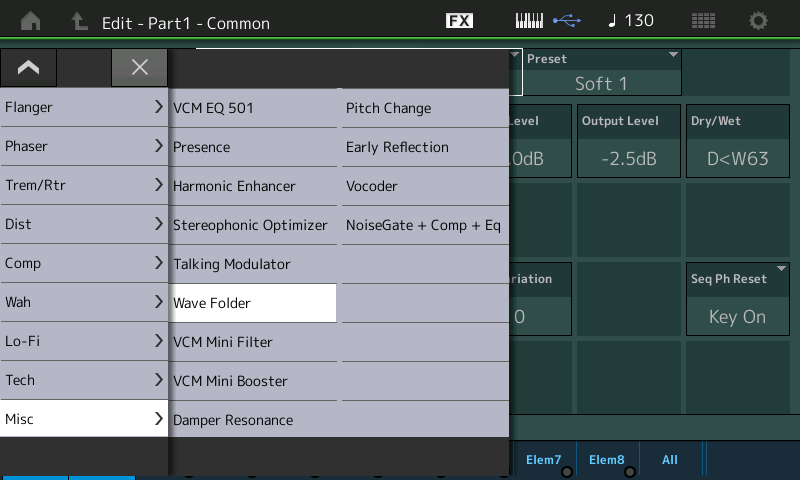This screenshot has width=800, height=480.
Task: Go to the Home screen icon
Action: [30, 21]
